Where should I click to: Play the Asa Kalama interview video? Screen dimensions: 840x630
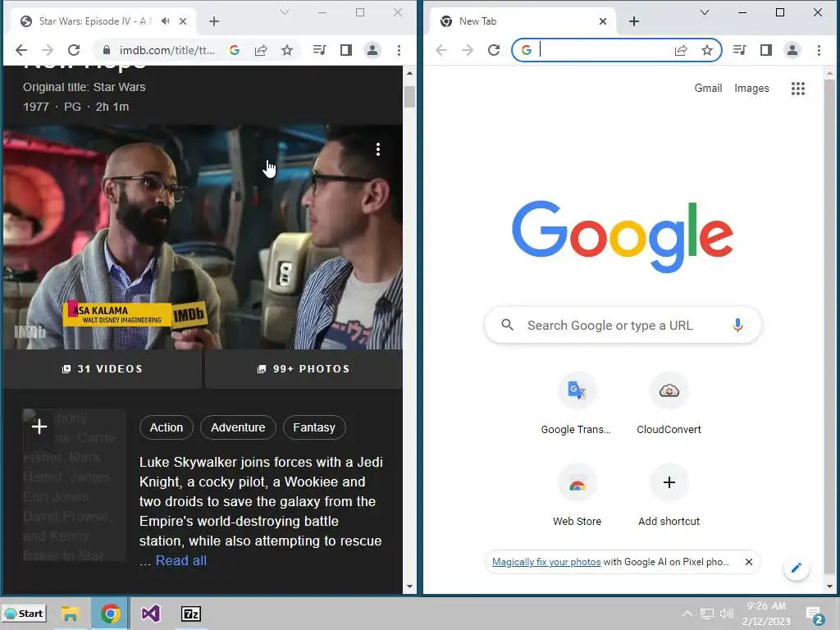pyautogui.click(x=203, y=237)
